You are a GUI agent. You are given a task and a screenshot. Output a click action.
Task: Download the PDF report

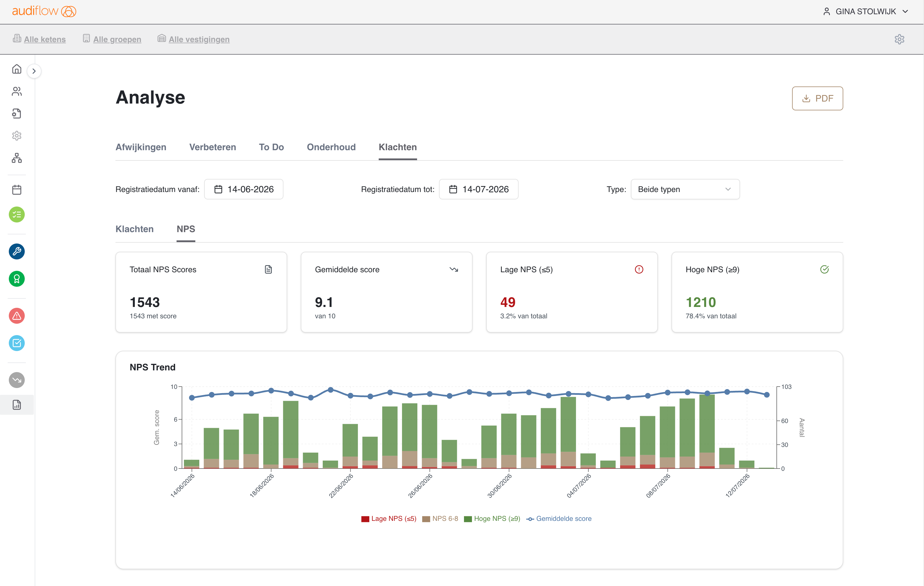tap(817, 98)
